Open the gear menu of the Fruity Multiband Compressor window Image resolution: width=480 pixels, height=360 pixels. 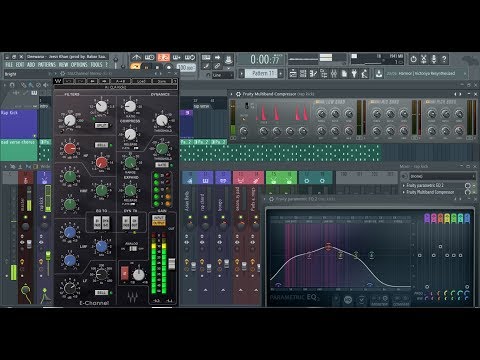coord(238,94)
